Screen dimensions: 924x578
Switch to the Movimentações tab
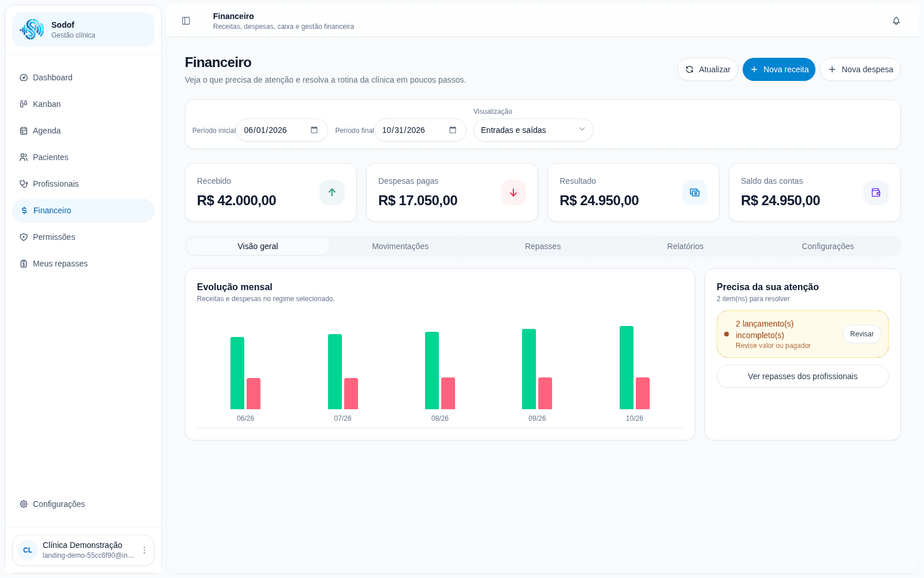pyautogui.click(x=400, y=246)
